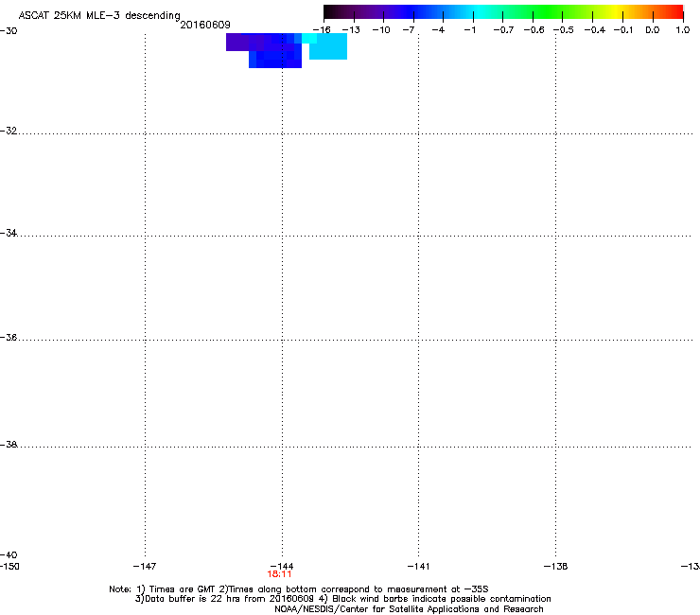Click the color bar label 0.0
Viewport: 700px width, 615px height.
pyautogui.click(x=653, y=30)
